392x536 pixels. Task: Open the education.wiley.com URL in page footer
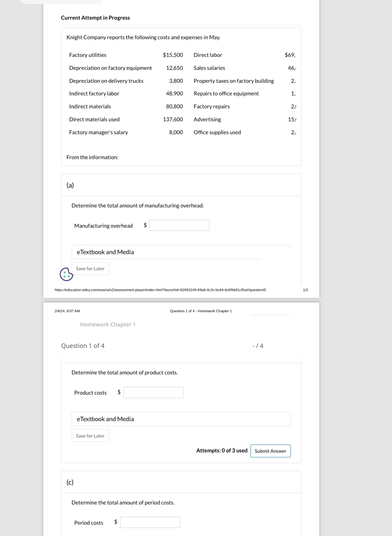point(160,290)
